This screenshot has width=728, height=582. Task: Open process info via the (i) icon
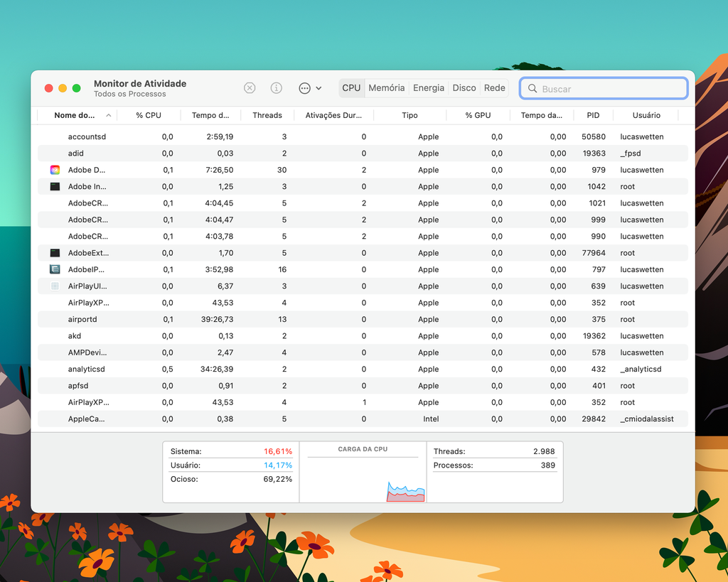pyautogui.click(x=277, y=87)
